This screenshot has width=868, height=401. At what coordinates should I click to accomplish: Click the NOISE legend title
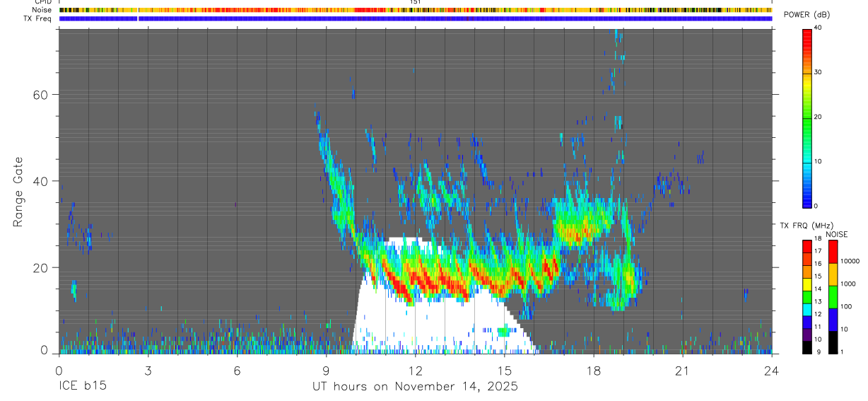[x=835, y=234]
